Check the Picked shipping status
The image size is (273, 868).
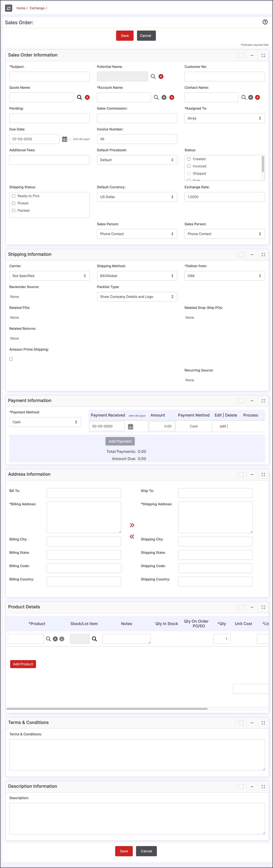point(13,203)
